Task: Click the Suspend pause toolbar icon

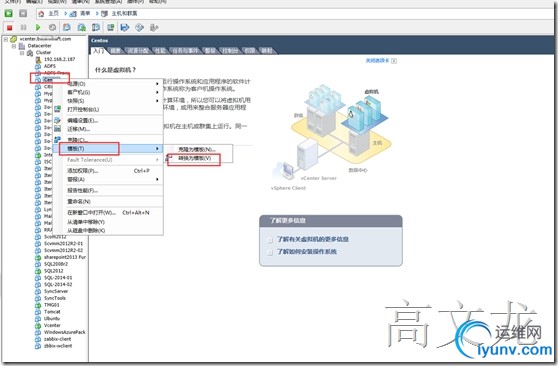Action: click(x=23, y=27)
